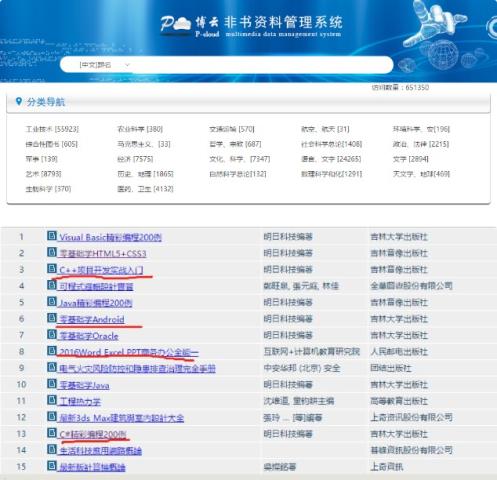The width and height of the screenshot is (497, 480).
Task: Click the book icon beside C++项目开发实战入门
Action: click(x=52, y=268)
